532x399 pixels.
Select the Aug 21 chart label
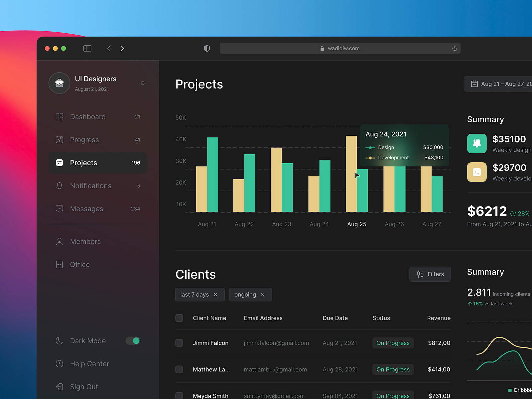click(x=207, y=224)
